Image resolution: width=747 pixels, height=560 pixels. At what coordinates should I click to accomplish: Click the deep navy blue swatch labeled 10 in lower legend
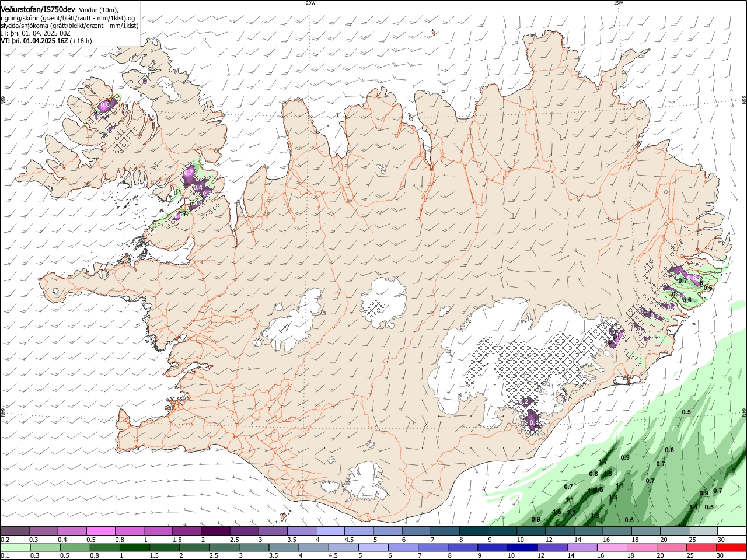pos(522,547)
